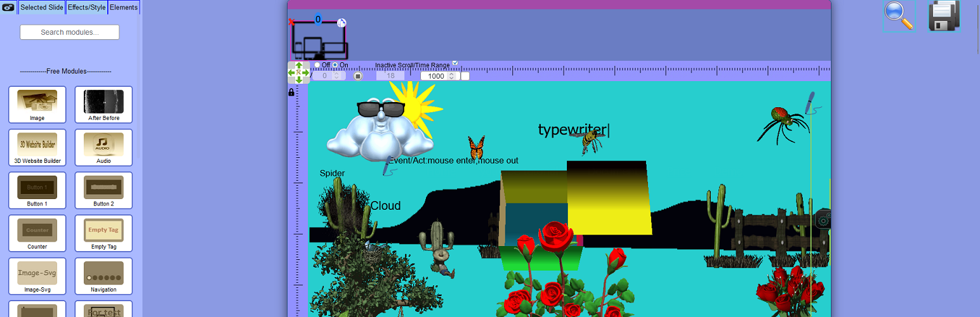Add the Empty Tag module

(x=103, y=233)
